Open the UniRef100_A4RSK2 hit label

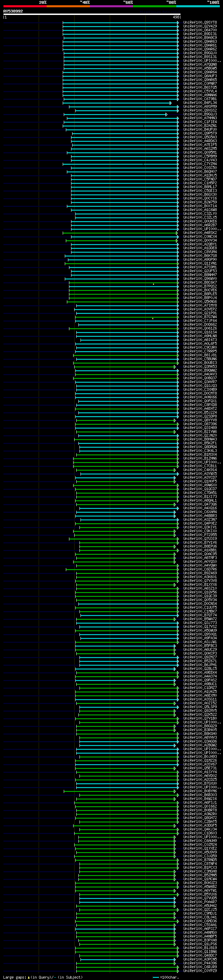point(200,233)
